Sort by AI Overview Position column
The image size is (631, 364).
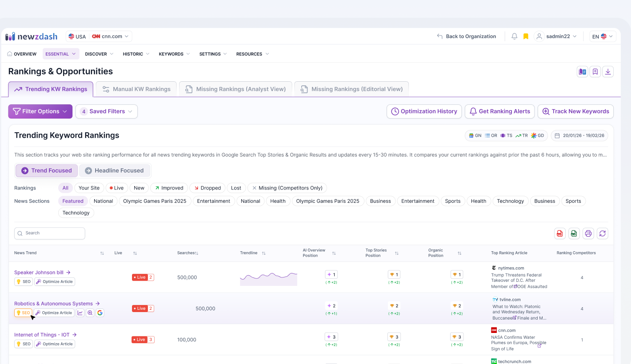tap(334, 253)
